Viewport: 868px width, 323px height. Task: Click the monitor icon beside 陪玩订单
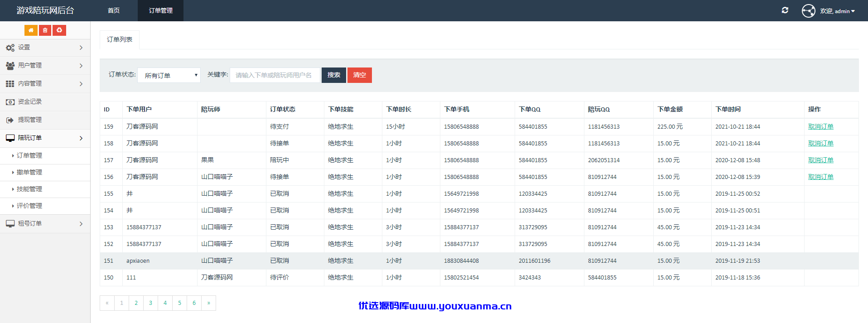(10, 138)
